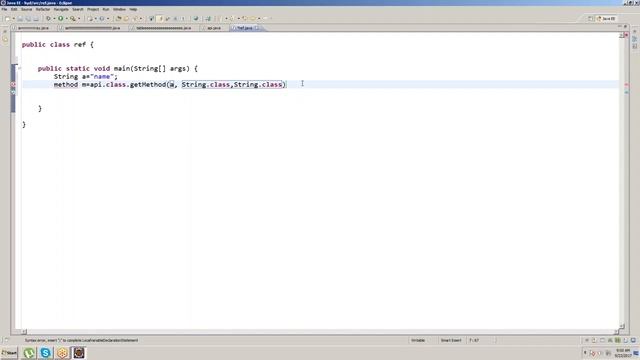Click the Forward navigation arrow icon
Screen dimensions: 640x360
[x=265, y=18]
